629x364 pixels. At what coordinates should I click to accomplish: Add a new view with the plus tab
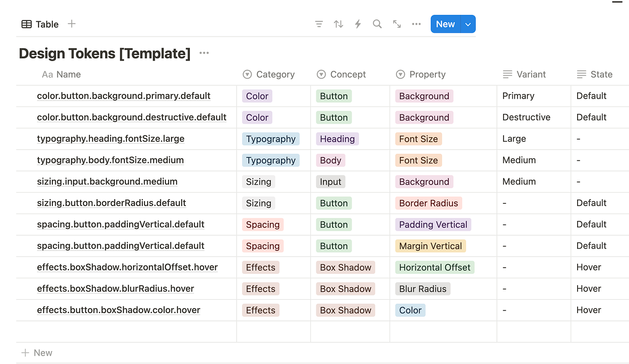[x=72, y=24]
